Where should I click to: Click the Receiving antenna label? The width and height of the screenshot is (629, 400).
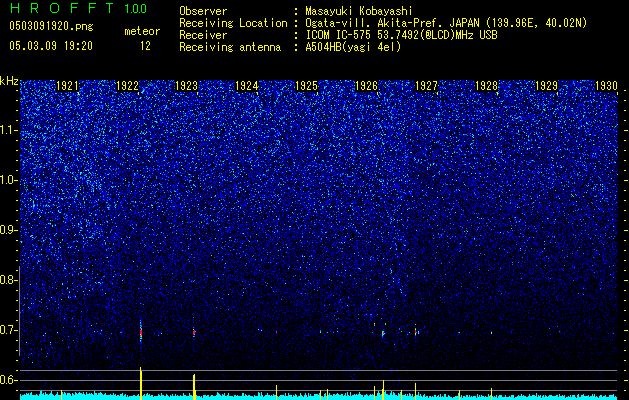coord(230,47)
